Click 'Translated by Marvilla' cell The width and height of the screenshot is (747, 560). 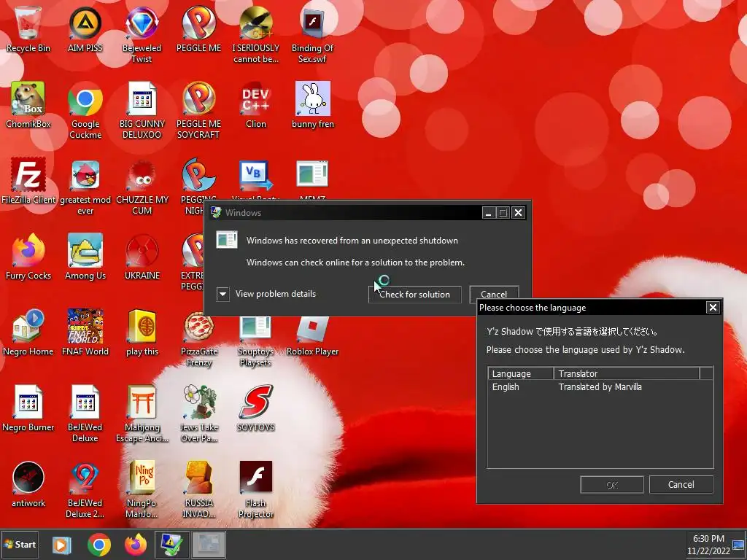600,386
